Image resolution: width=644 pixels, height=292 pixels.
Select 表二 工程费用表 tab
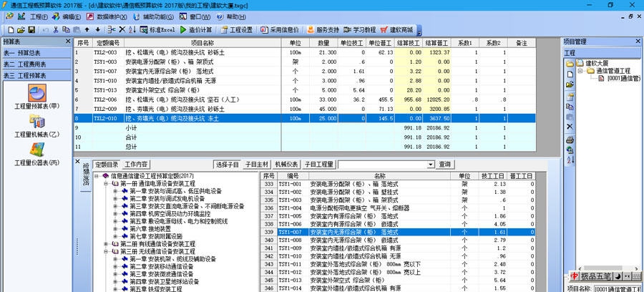[37, 64]
